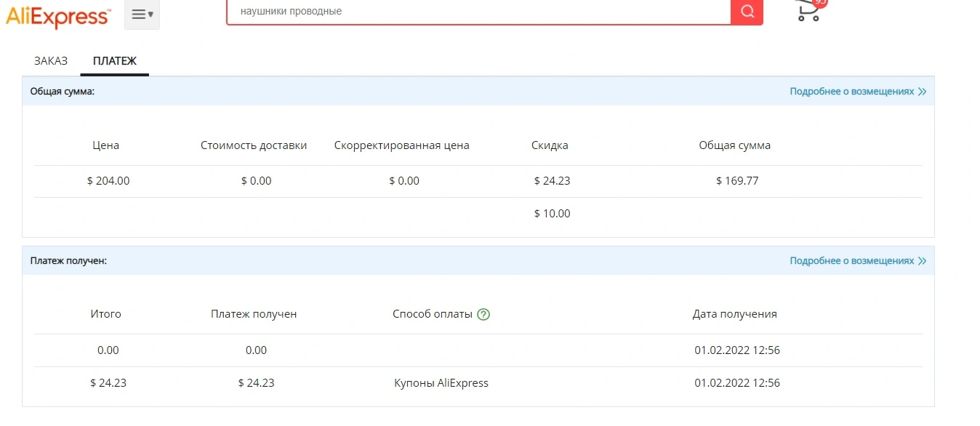Click the date in the Купоны AliExpress row
Viewport: 980px width, 426px height.
(x=737, y=383)
